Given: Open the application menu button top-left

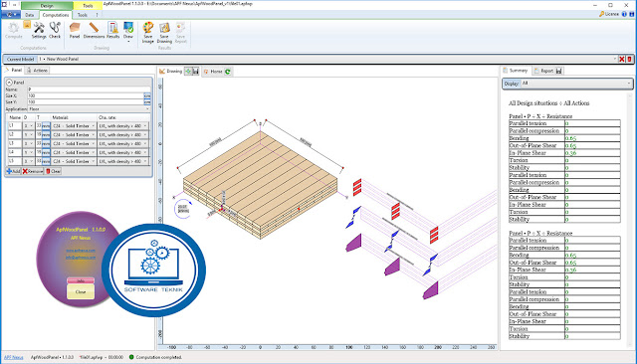Looking at the screenshot, I should click(x=11, y=15).
